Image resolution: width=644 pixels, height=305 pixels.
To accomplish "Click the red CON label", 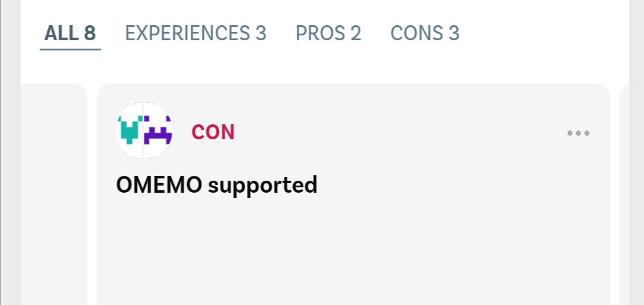I will click(213, 132).
